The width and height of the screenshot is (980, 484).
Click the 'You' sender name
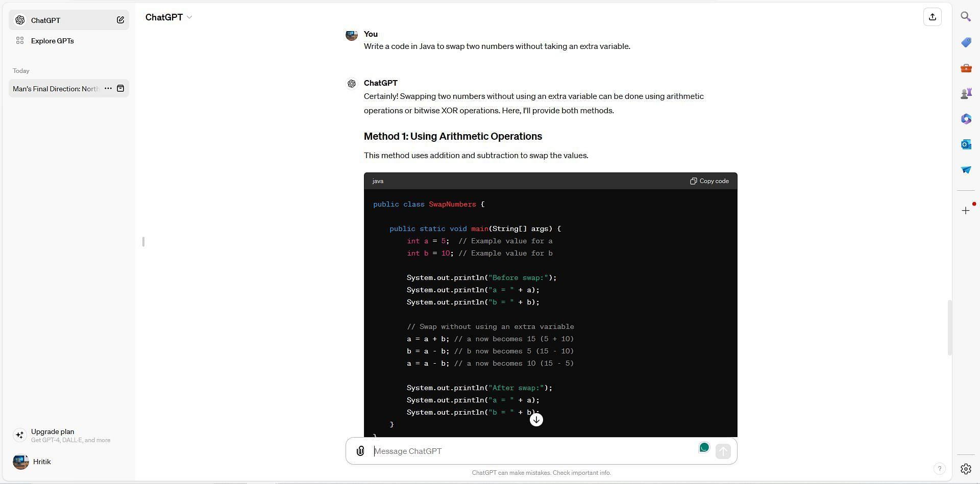click(371, 34)
